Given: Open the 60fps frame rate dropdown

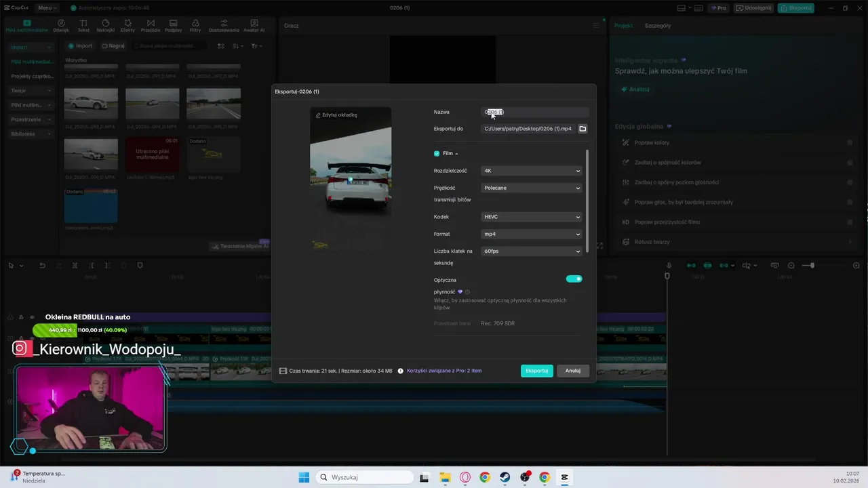Looking at the screenshot, I should [x=532, y=251].
